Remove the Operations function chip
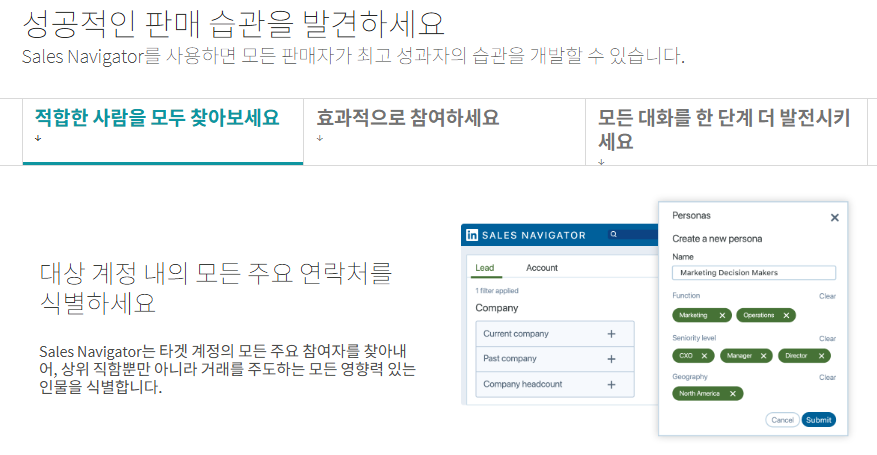The height and width of the screenshot is (455, 877). (786, 315)
